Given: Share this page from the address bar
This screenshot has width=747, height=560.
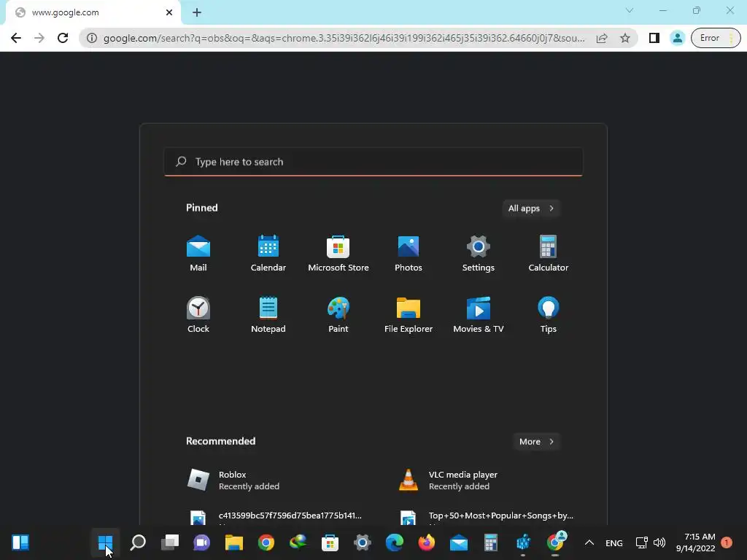Looking at the screenshot, I should pyautogui.click(x=602, y=38).
